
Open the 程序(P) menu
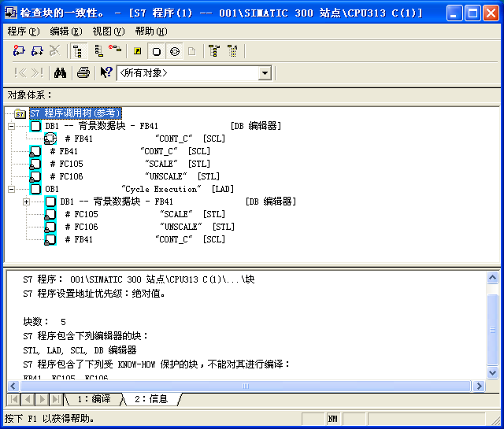coord(24,31)
